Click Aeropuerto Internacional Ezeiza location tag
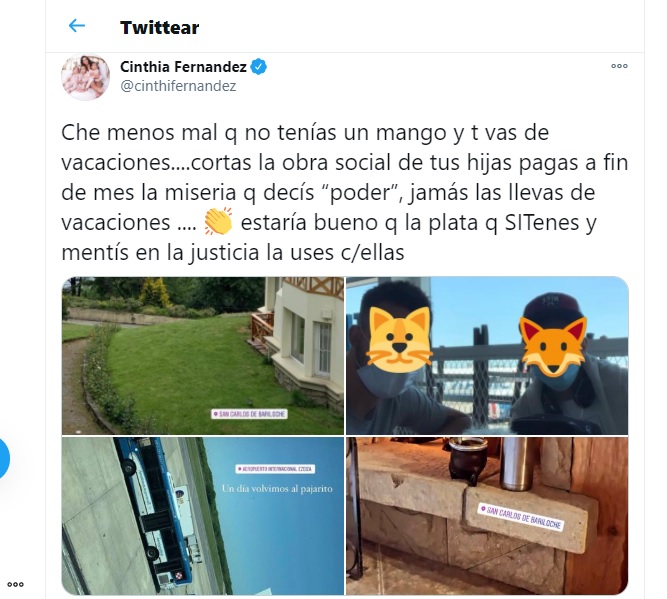 [275, 469]
